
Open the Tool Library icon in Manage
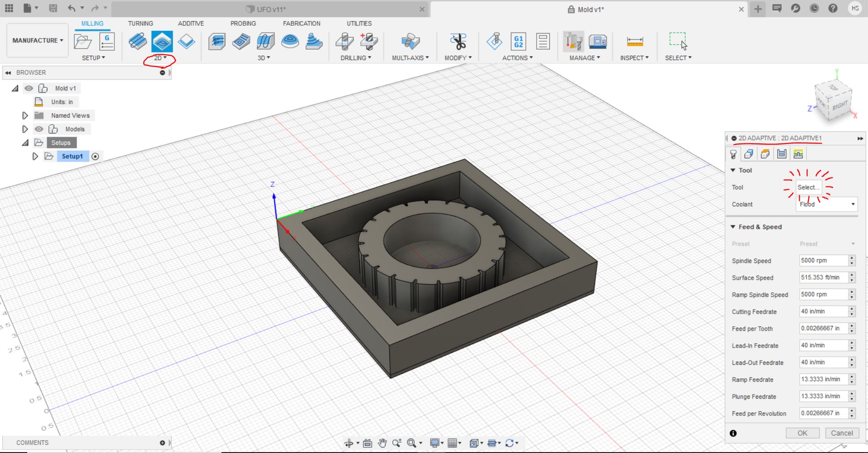point(573,42)
